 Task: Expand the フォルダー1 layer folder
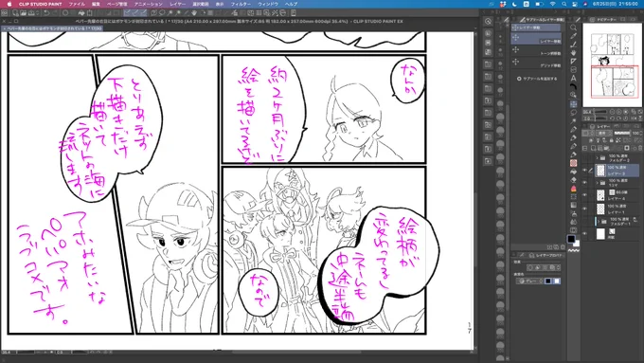pyautogui.click(x=599, y=221)
